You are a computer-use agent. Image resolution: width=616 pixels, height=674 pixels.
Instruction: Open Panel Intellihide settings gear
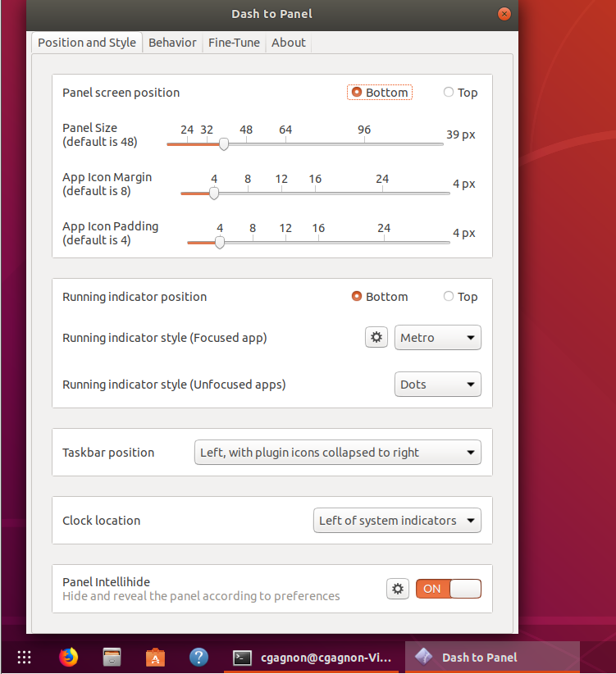coord(398,589)
